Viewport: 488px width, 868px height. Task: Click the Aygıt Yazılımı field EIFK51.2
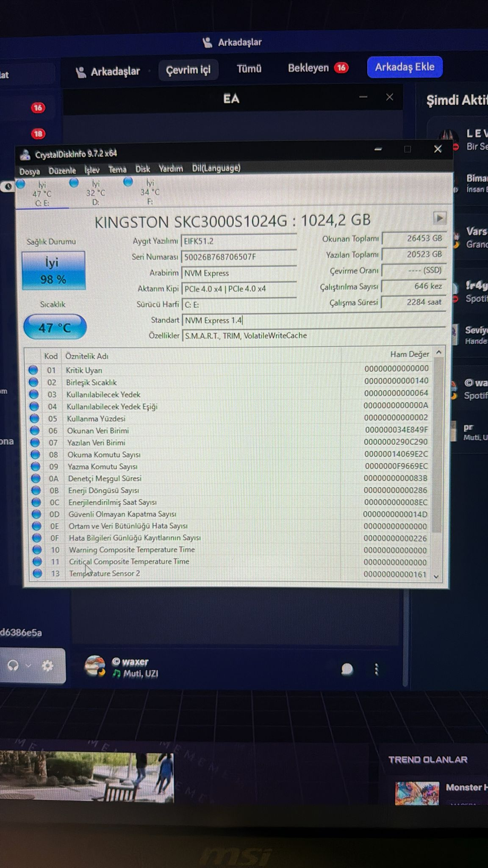238,241
